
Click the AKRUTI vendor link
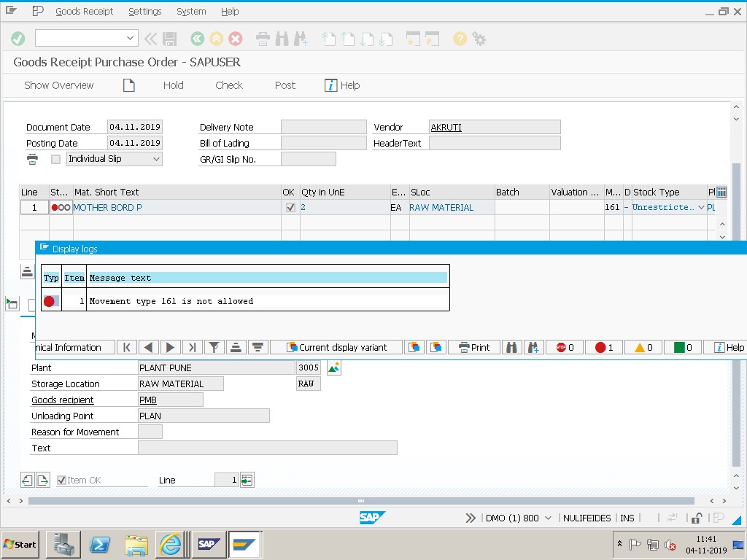446,127
